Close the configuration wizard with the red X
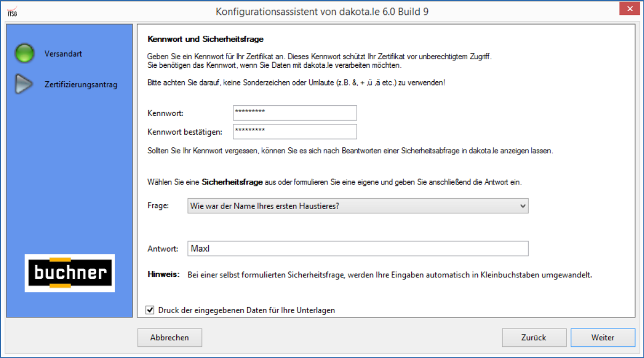 click(x=629, y=9)
